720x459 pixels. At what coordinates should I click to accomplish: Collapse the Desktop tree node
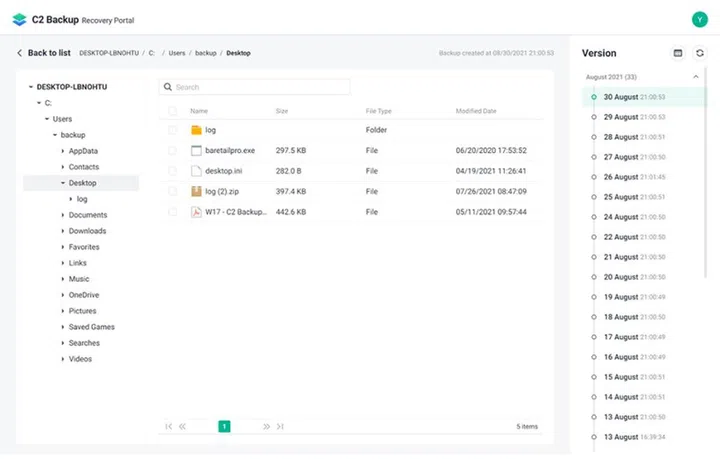63,183
